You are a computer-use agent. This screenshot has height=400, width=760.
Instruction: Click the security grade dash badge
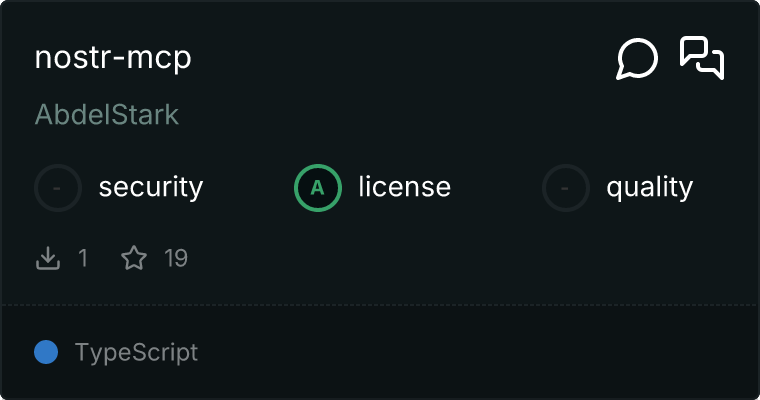(x=58, y=187)
